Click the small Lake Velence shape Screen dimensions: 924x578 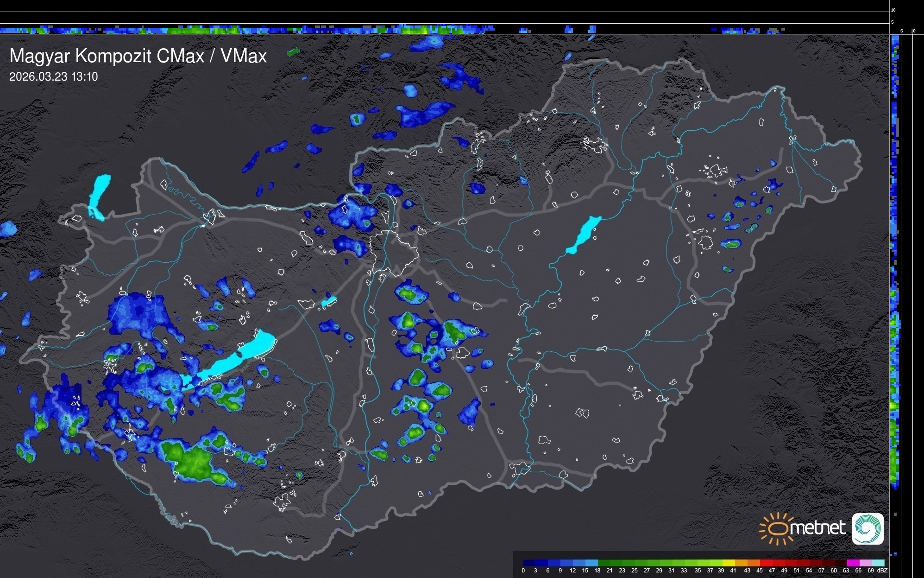click(329, 302)
